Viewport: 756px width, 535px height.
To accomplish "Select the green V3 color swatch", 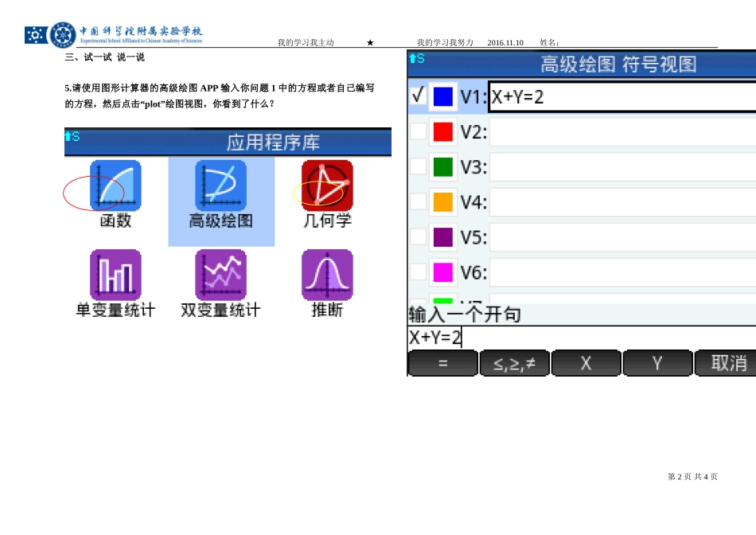I will click(443, 167).
